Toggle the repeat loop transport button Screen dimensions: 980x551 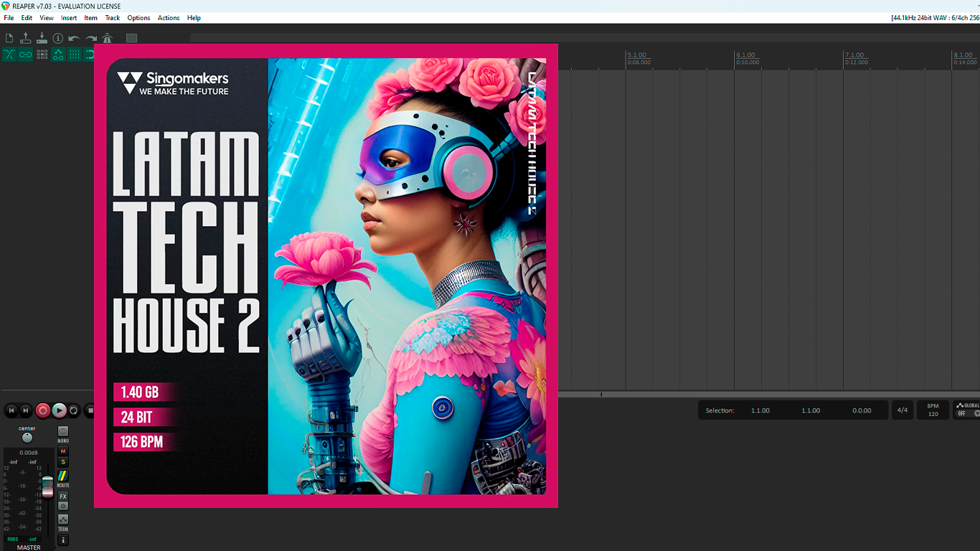point(74,410)
